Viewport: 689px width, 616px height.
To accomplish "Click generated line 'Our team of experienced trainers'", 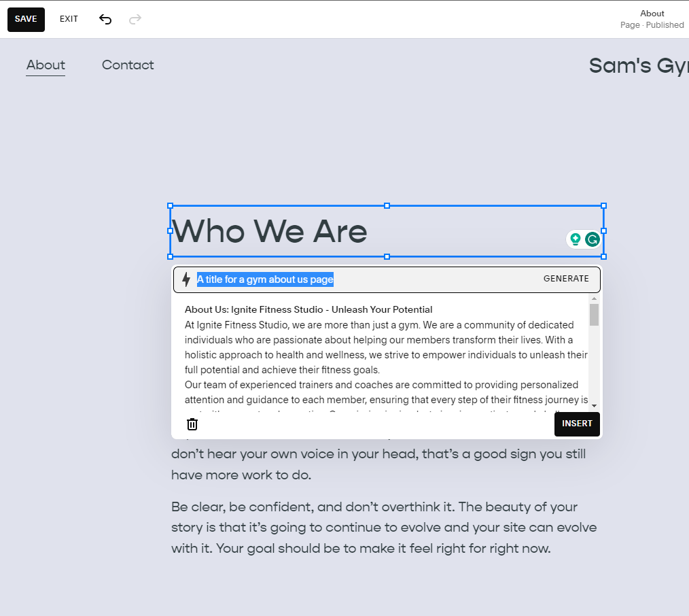I will [381, 385].
